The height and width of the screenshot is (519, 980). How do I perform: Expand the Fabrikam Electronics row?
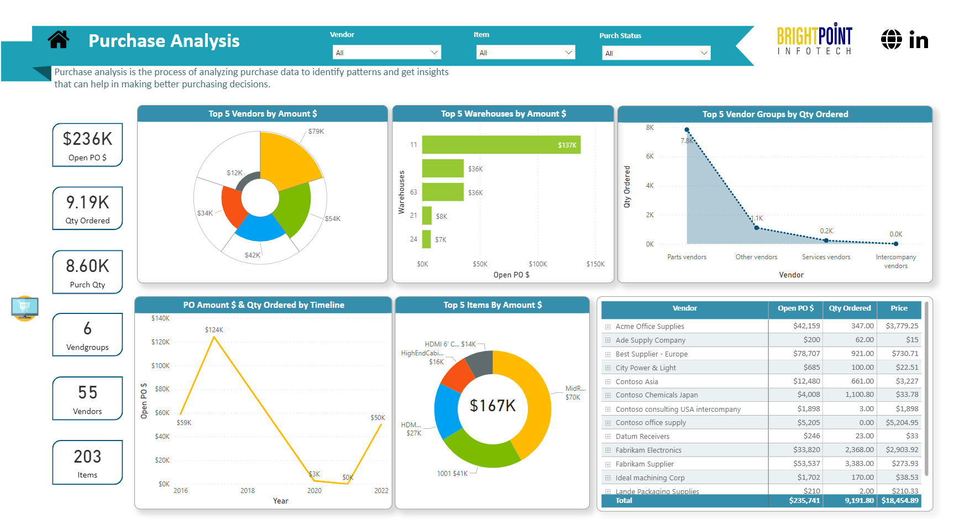tap(608, 450)
